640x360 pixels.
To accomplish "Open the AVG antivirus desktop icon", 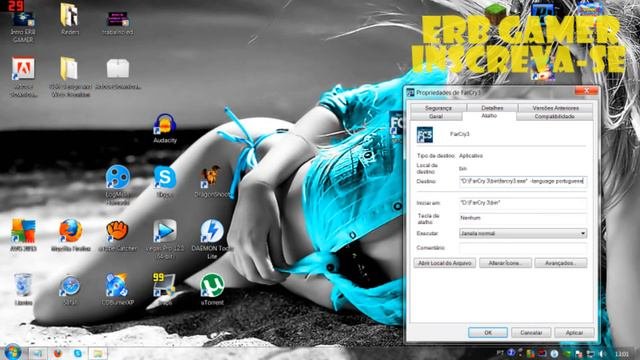I will [x=23, y=235].
